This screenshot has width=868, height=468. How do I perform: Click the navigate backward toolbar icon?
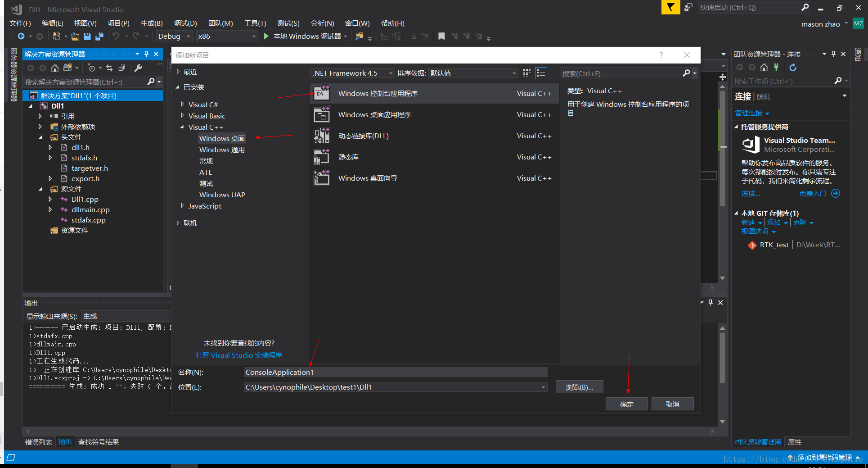[x=21, y=36]
